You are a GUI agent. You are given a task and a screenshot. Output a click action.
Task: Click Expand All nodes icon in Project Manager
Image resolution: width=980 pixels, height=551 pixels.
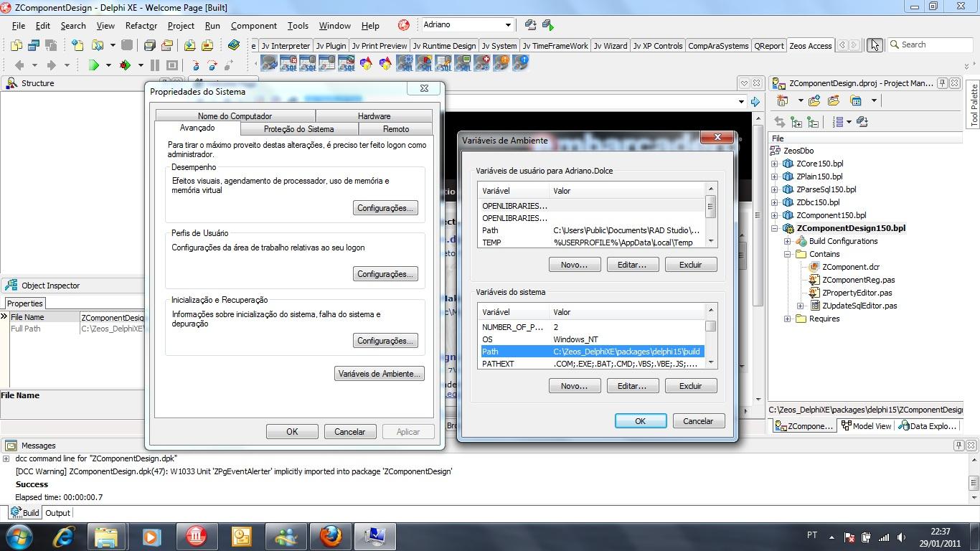point(796,122)
